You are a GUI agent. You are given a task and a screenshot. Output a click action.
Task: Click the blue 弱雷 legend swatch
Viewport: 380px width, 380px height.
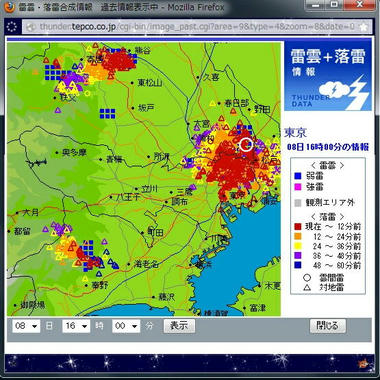298,176
